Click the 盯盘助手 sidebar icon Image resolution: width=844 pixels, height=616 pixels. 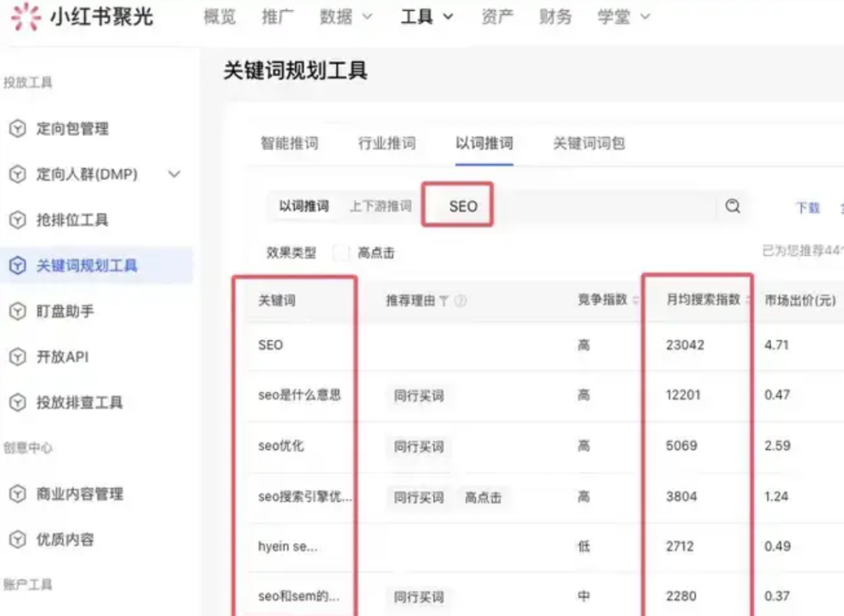click(x=17, y=311)
